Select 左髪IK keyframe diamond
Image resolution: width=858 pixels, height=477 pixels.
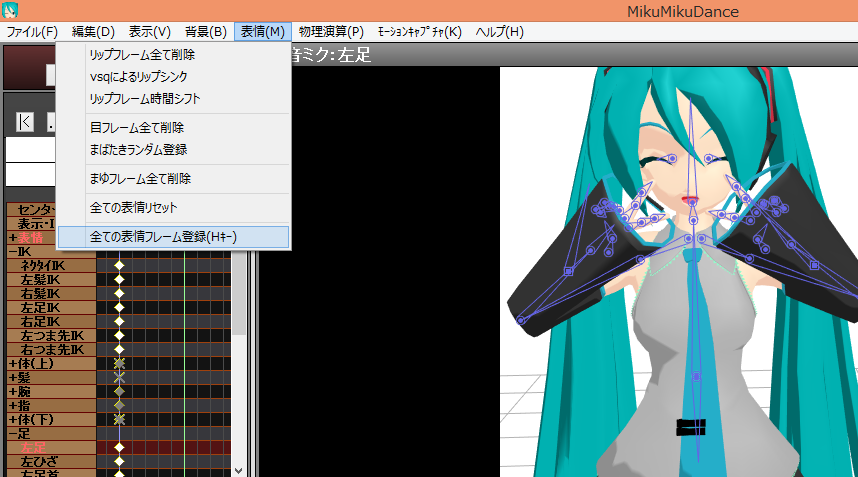click(x=119, y=280)
